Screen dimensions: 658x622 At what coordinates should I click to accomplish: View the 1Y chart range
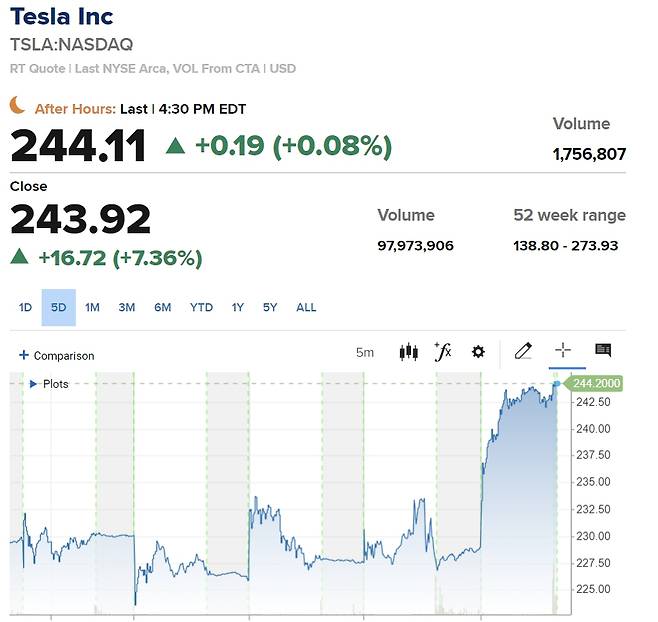pos(237,308)
